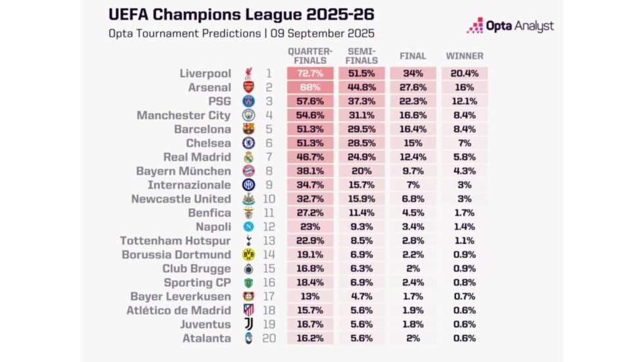Select the Bayern München logo
Screen dimensions: 644x362
pos(248,171)
